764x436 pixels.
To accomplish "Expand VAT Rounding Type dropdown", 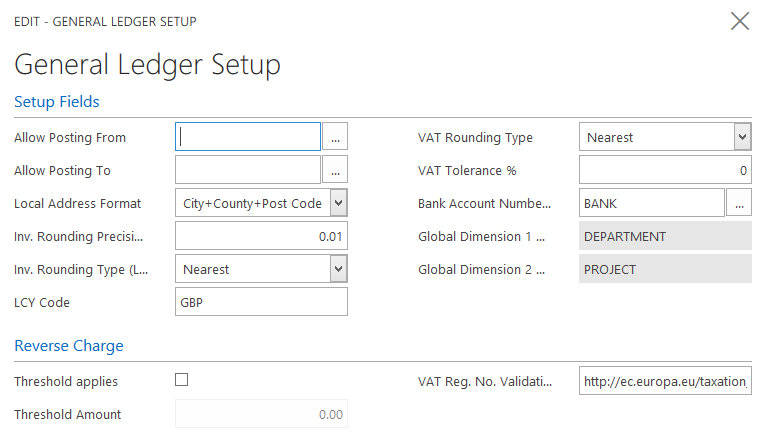I will [742, 137].
